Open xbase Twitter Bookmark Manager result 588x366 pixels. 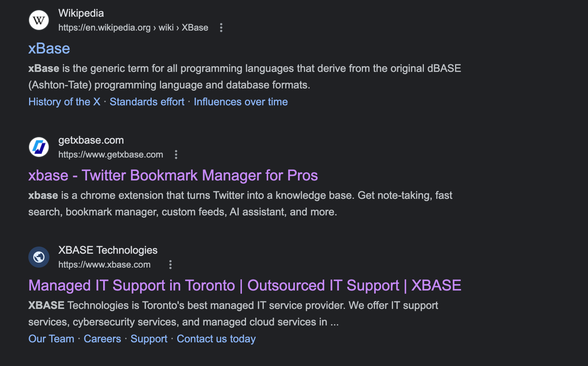(x=173, y=175)
